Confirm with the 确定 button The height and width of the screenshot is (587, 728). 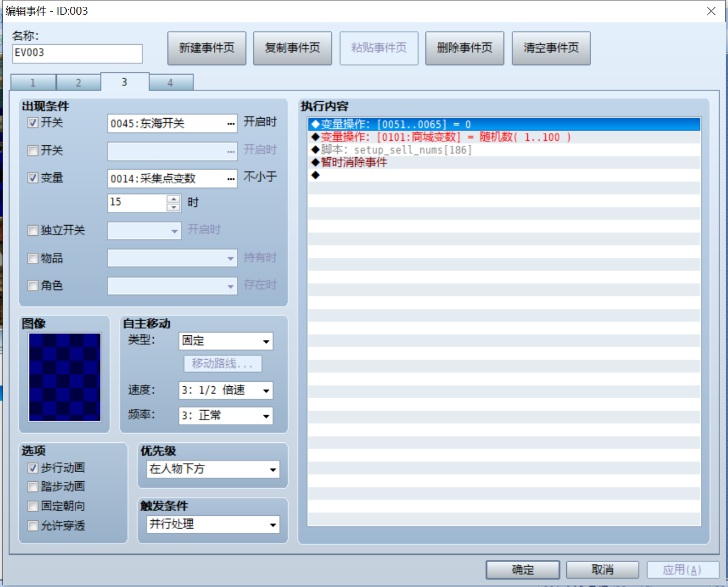[x=523, y=569]
